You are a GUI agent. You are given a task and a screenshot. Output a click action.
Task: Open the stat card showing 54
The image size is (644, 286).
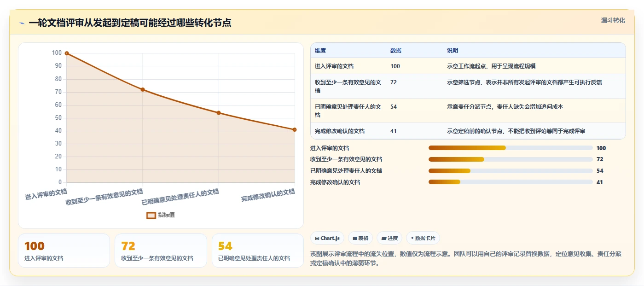tap(258, 251)
